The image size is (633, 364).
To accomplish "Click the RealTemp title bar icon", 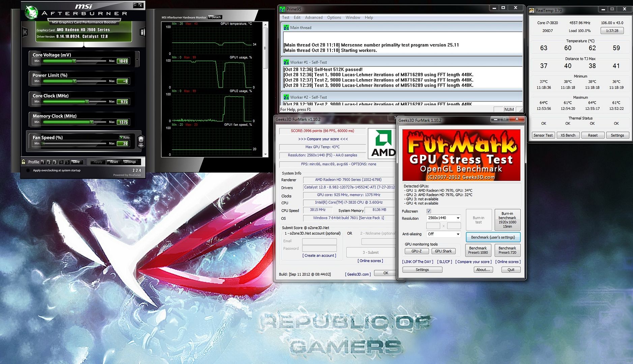I will pos(532,10).
